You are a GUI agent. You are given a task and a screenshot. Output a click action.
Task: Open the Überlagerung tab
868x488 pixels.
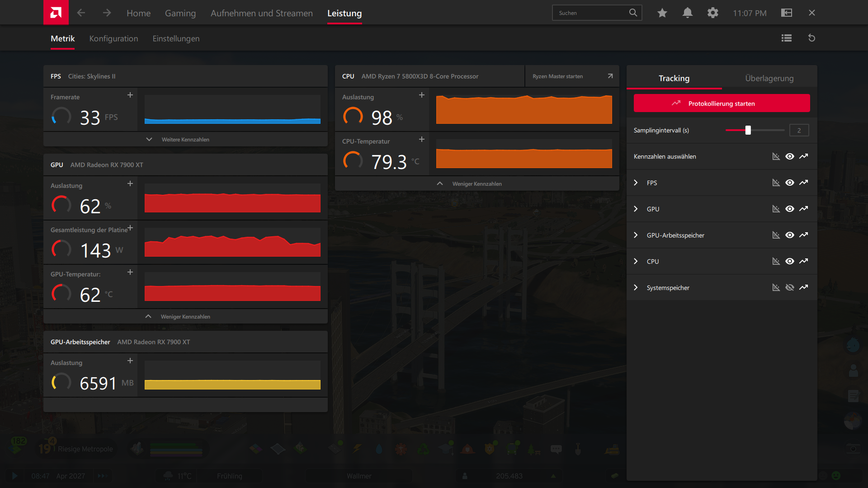click(x=769, y=78)
